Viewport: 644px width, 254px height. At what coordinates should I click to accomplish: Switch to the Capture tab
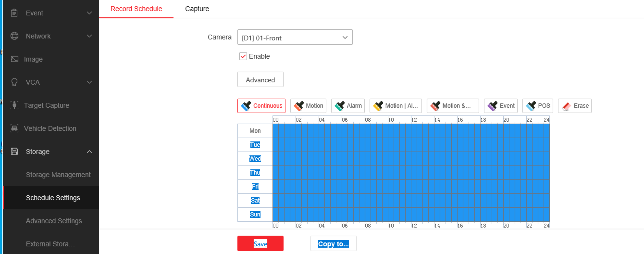point(197,9)
